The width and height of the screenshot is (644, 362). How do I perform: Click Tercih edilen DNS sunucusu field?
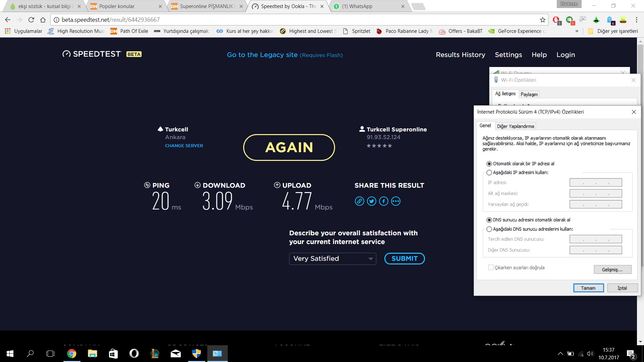[596, 239]
